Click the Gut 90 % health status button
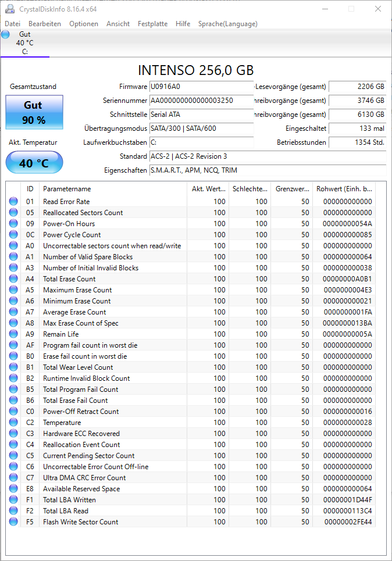 click(x=34, y=112)
